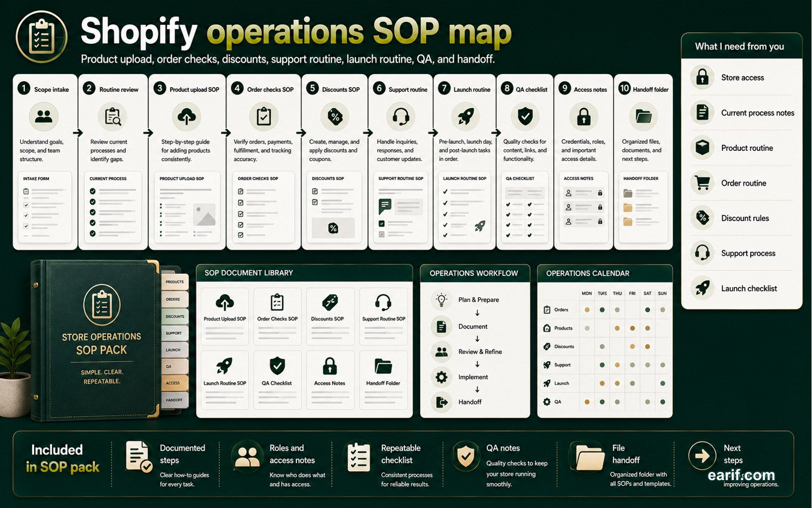Click the Products row in Operations Calendar
Viewport: 812px width, 508px height.
[605, 328]
